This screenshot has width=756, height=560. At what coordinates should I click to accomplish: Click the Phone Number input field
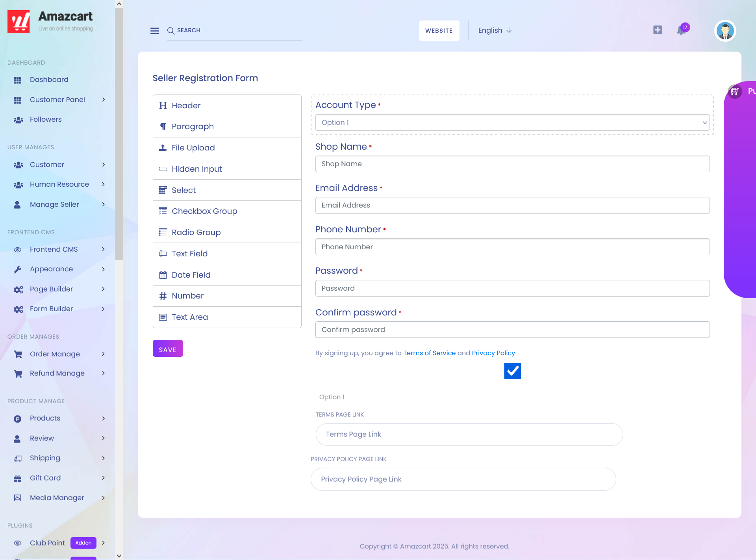pos(512,247)
